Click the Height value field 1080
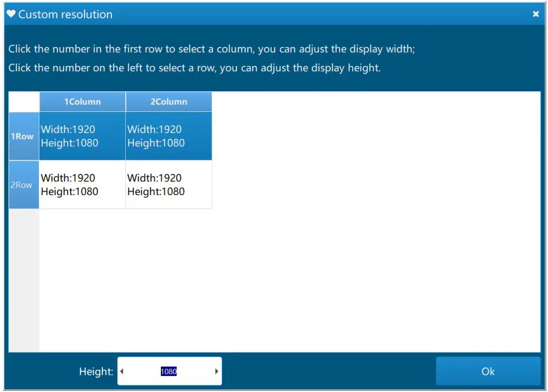The height and width of the screenshot is (392, 548). pyautogui.click(x=169, y=371)
